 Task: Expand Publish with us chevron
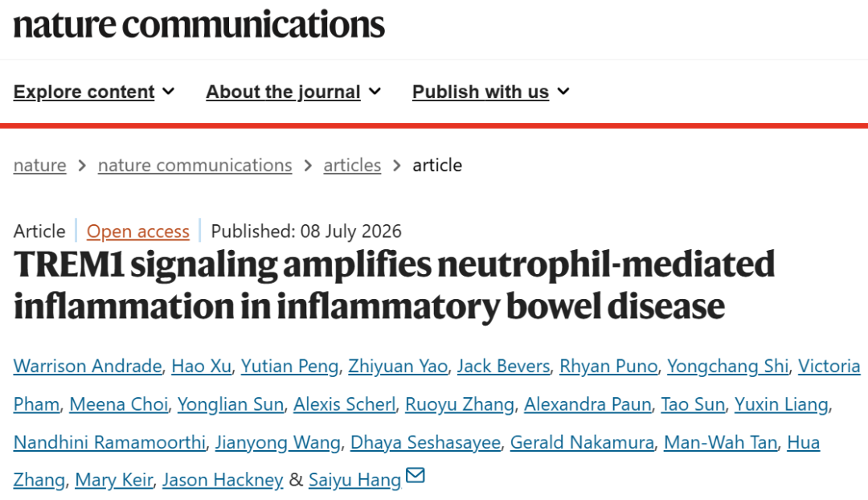[563, 92]
